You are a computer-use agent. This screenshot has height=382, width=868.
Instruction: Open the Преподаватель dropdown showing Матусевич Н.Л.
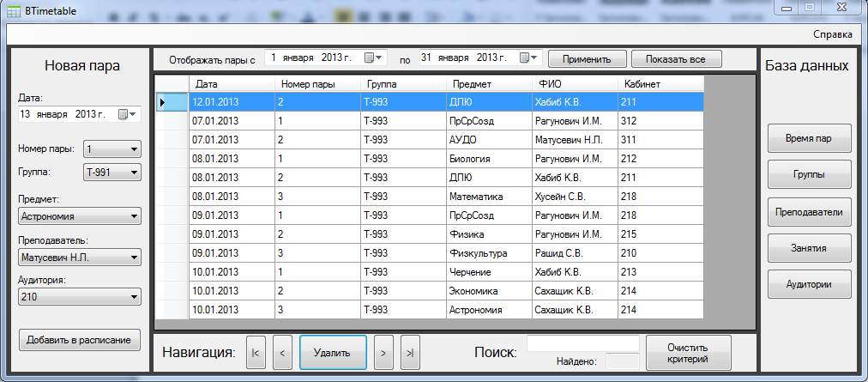click(80, 258)
